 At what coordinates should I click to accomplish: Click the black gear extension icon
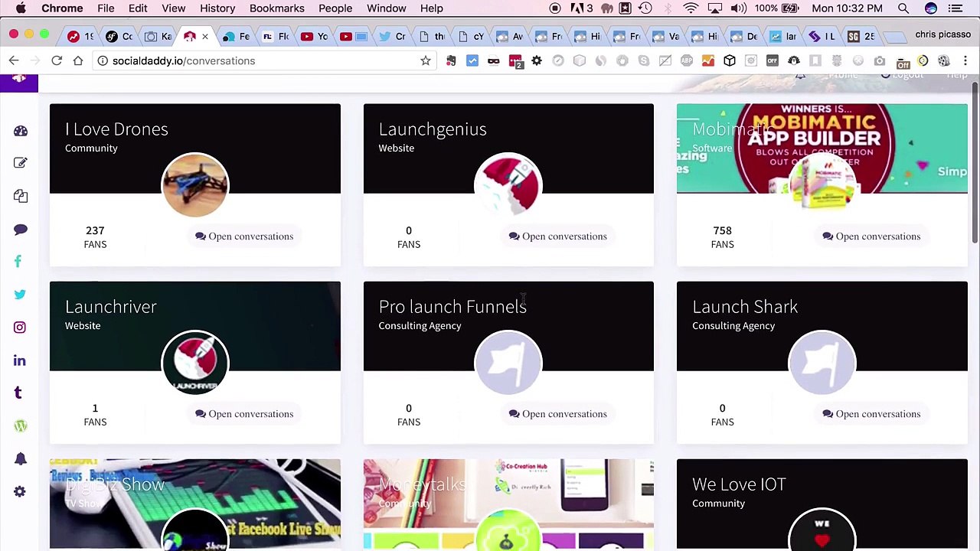537,60
